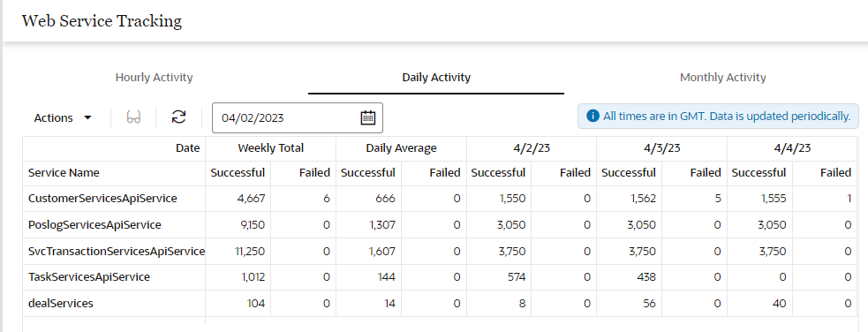Image resolution: width=868 pixels, height=332 pixels.
Task: Click weekly total value 1,012
Action: click(x=253, y=276)
